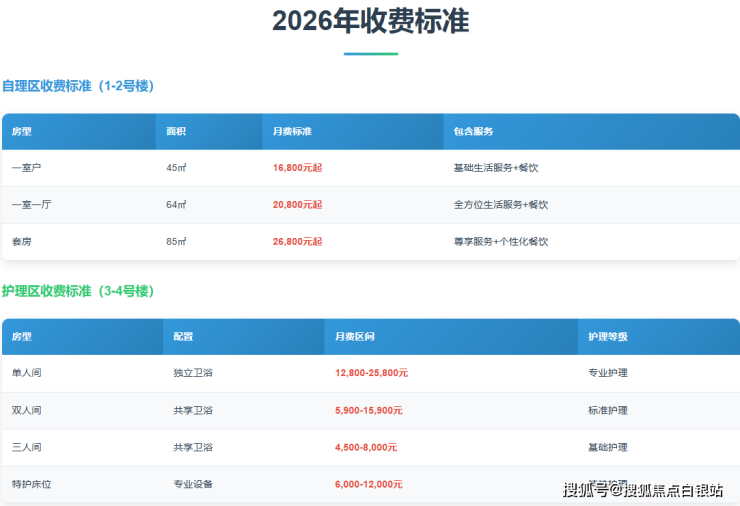The height and width of the screenshot is (506, 740).
Task: Click the 月费区间 column header
Action: (354, 337)
